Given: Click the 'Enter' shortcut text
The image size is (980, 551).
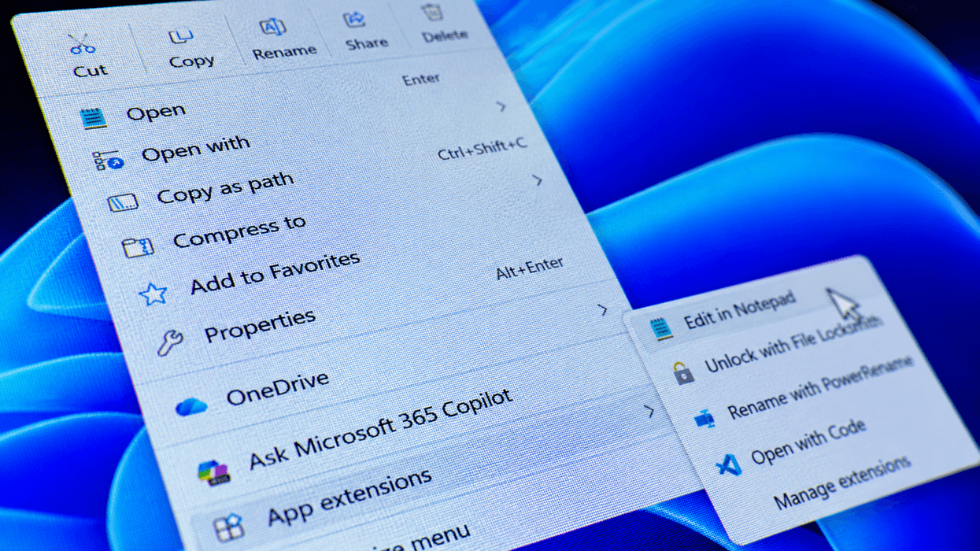Looking at the screenshot, I should pos(421,80).
